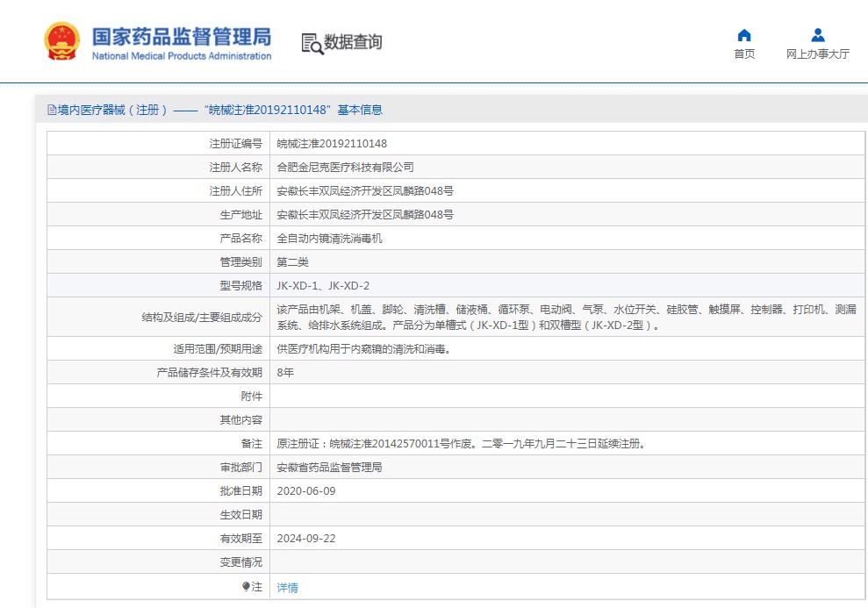Click 第二类 category value
The width and height of the screenshot is (868, 608).
coord(293,262)
